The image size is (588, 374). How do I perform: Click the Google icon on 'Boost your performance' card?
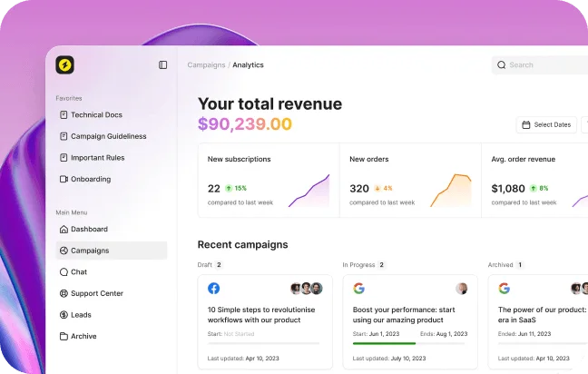(x=358, y=288)
